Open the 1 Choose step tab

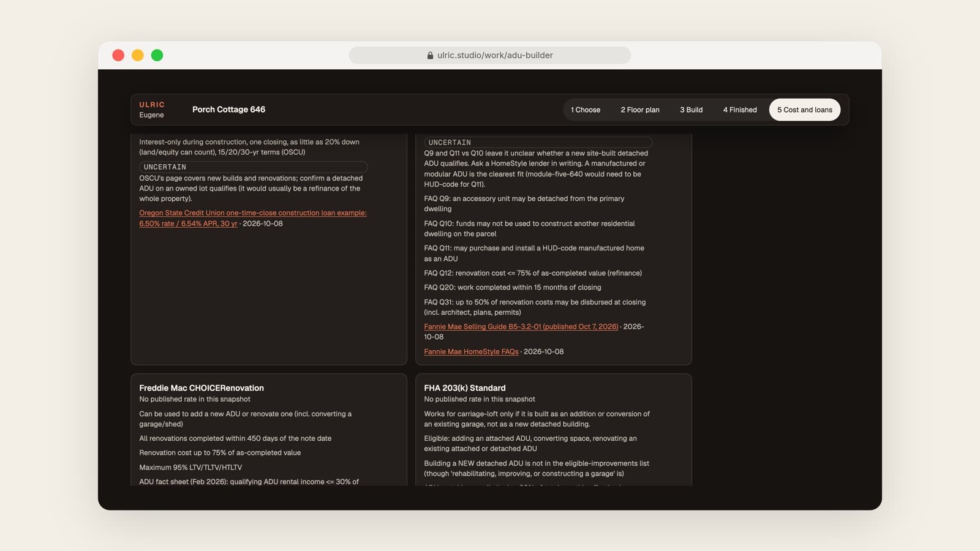586,110
